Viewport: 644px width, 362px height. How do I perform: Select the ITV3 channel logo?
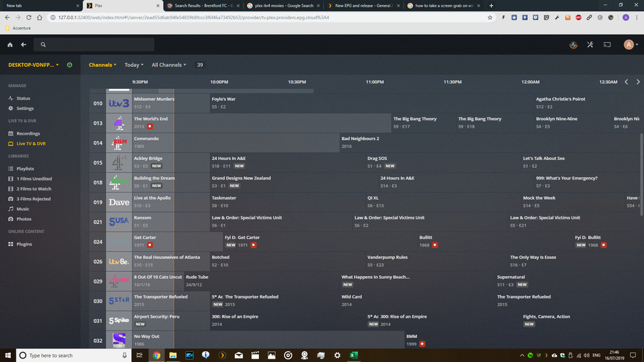[119, 103]
